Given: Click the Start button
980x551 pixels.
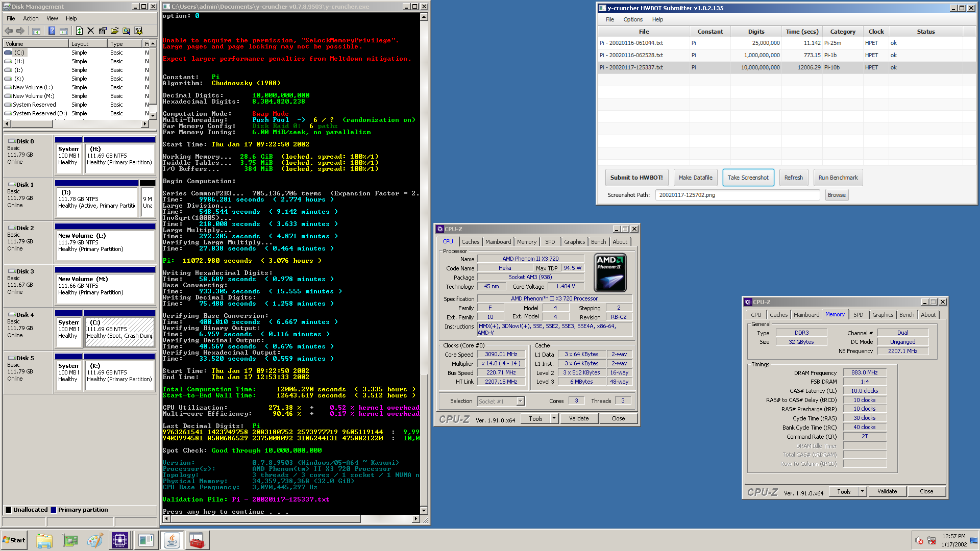Looking at the screenshot, I should click(x=14, y=540).
